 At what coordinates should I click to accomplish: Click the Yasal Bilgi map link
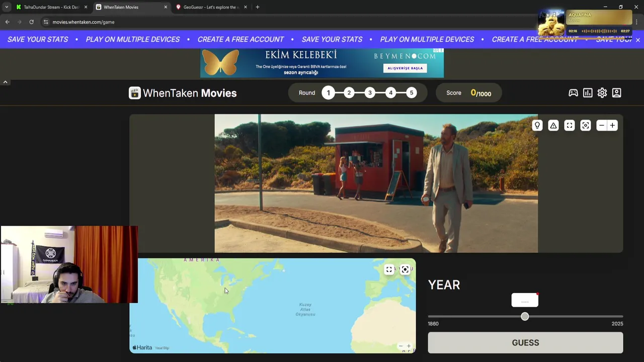pyautogui.click(x=162, y=348)
